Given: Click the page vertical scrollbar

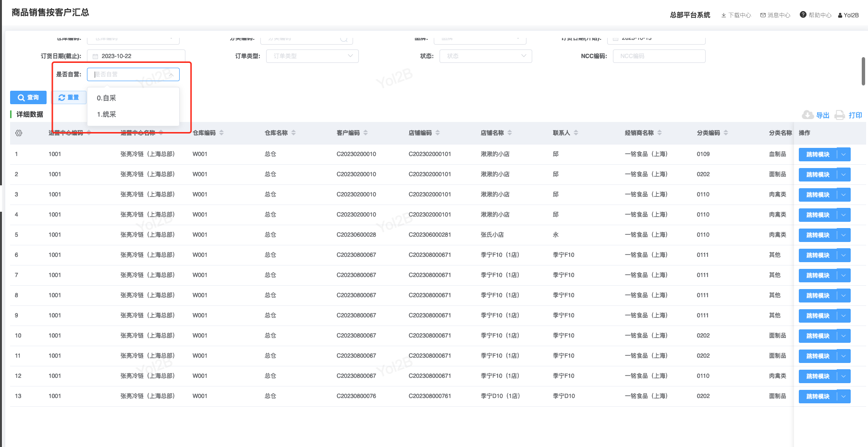Looking at the screenshot, I should pos(863,71).
